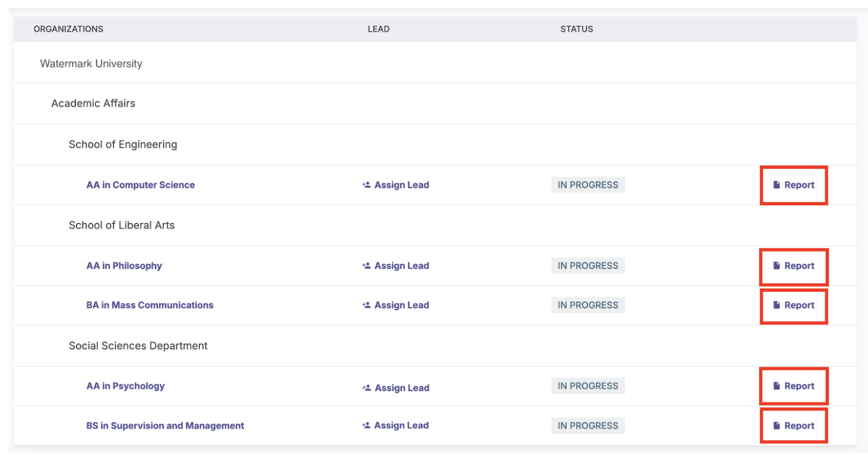Open the AA in Computer Science program
The width and height of the screenshot is (868, 468).
pos(140,185)
